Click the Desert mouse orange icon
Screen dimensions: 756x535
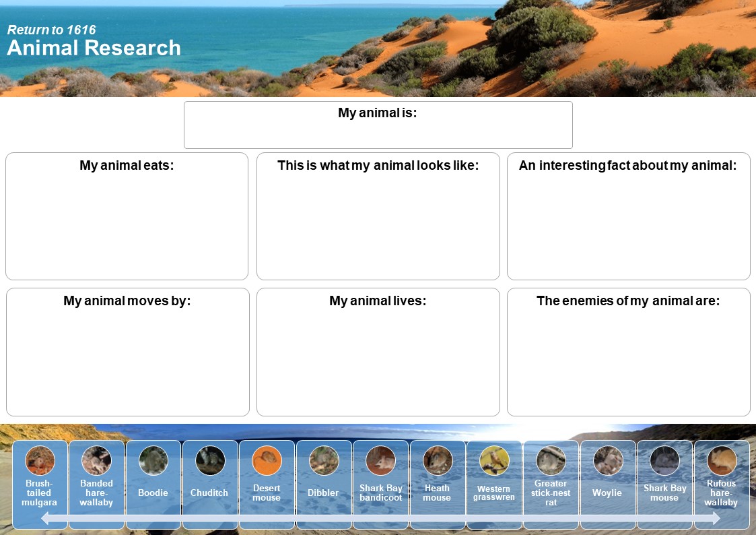tap(267, 461)
